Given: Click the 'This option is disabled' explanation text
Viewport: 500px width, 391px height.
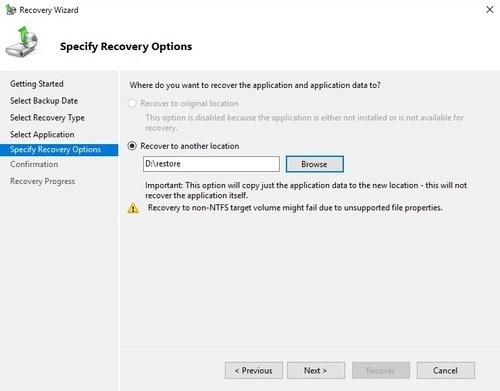Looking at the screenshot, I should point(304,122).
